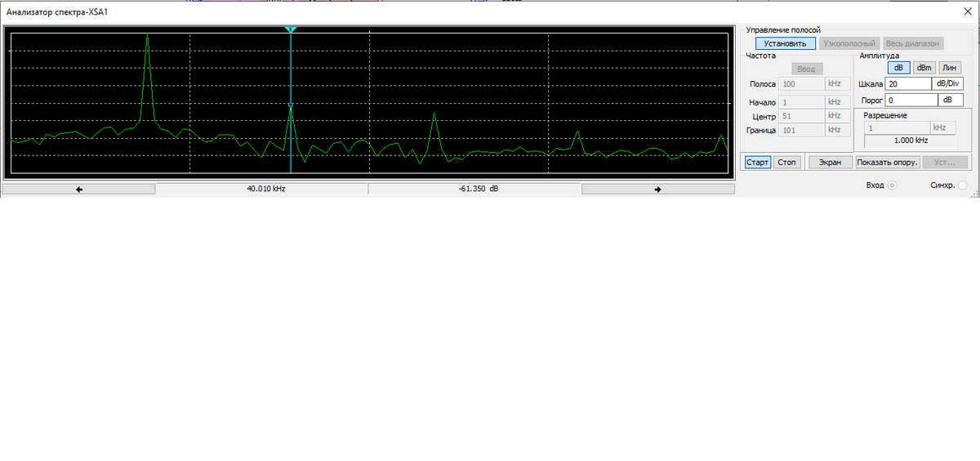Click the Разрешение value field
The height and width of the screenshot is (461, 980).
tap(897, 128)
